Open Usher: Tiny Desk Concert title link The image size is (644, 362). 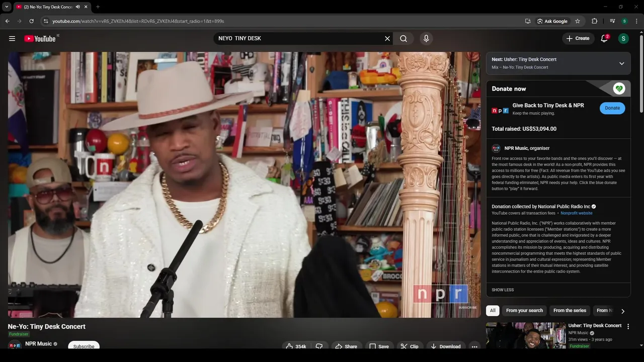pos(595,326)
